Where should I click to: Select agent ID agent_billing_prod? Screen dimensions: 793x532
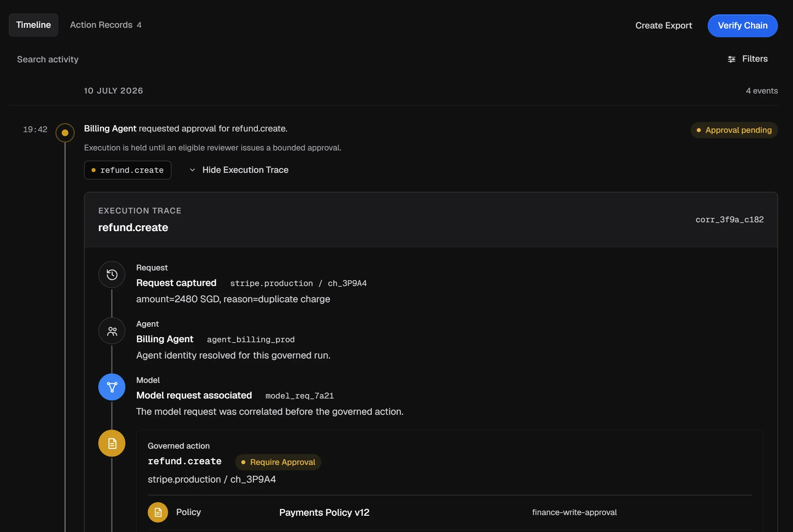coord(250,340)
